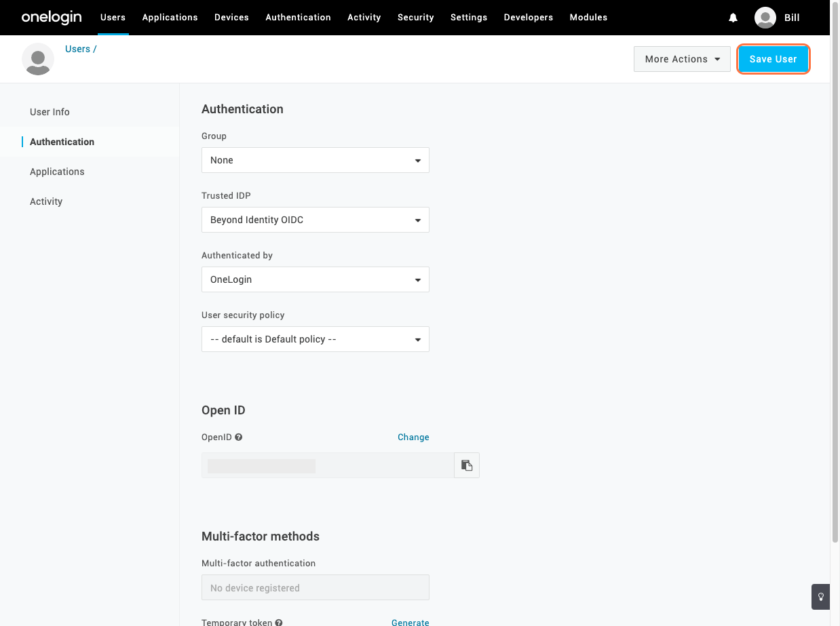This screenshot has width=840, height=626.
Task: Click Bill's profile avatar in the header
Action: coord(765,18)
